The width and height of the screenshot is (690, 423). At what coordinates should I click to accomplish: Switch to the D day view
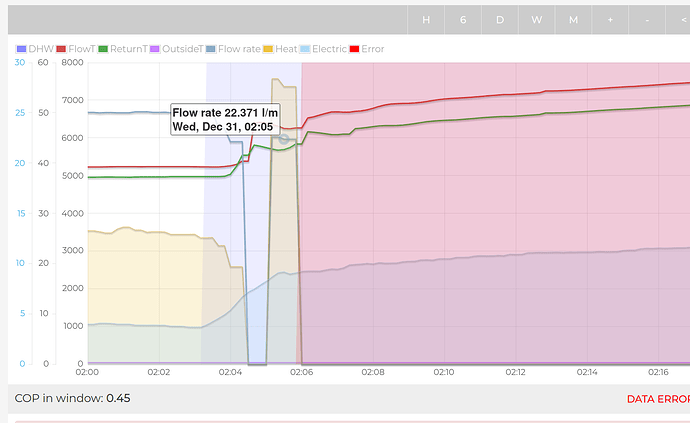(x=500, y=20)
